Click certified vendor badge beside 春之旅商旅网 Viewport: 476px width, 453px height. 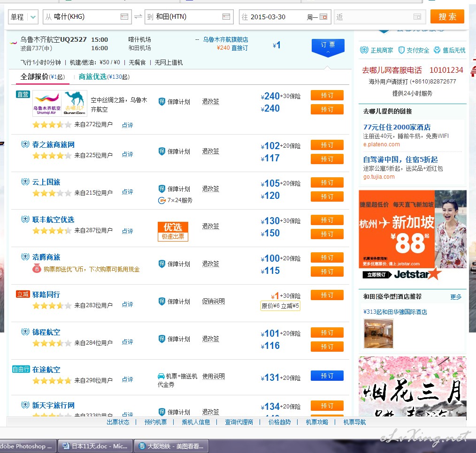25,144
